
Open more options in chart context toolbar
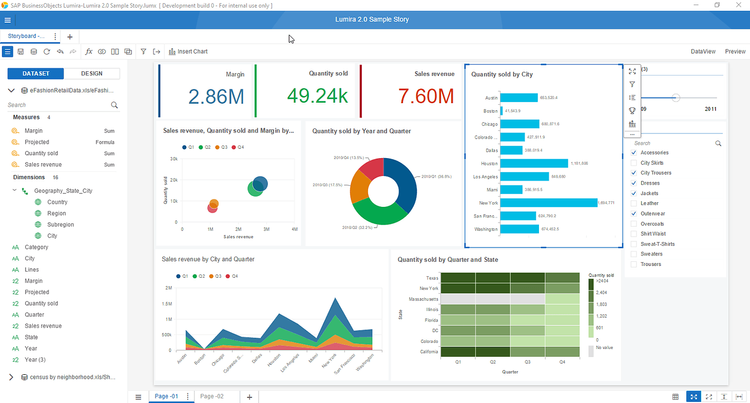(x=632, y=135)
